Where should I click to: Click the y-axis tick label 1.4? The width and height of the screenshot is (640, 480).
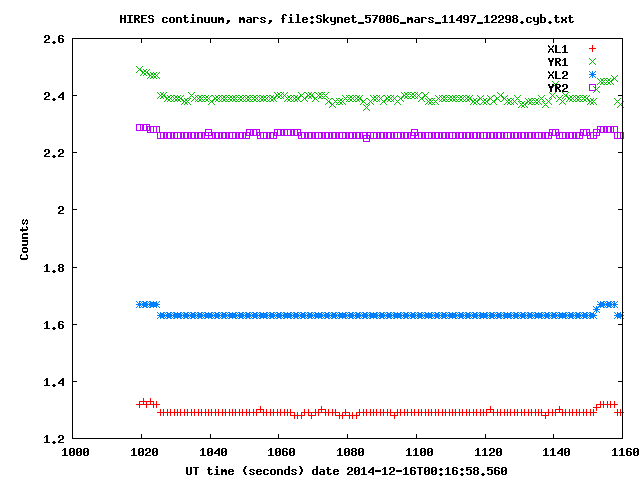(x=54, y=382)
